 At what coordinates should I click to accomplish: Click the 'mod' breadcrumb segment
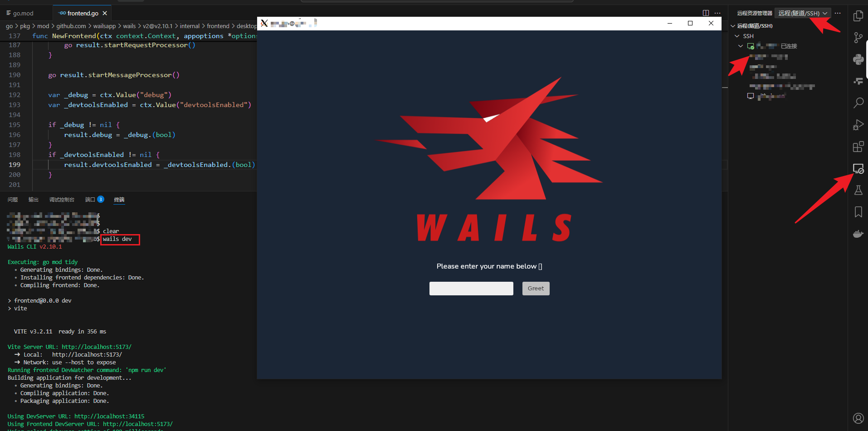[43, 26]
